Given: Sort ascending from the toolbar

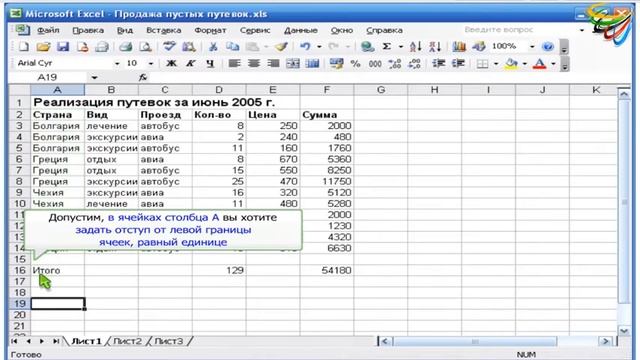Looking at the screenshot, I should [x=416, y=47].
